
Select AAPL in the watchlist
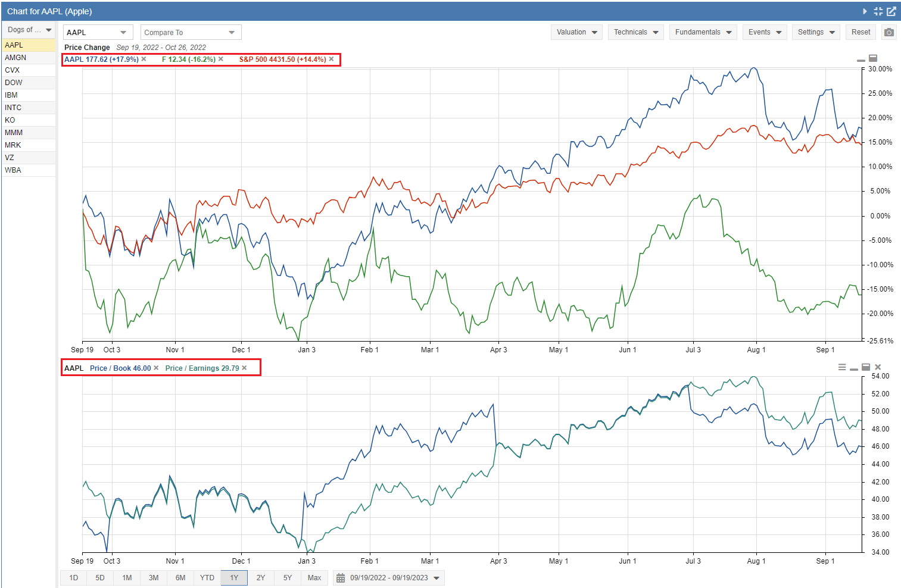coord(29,45)
